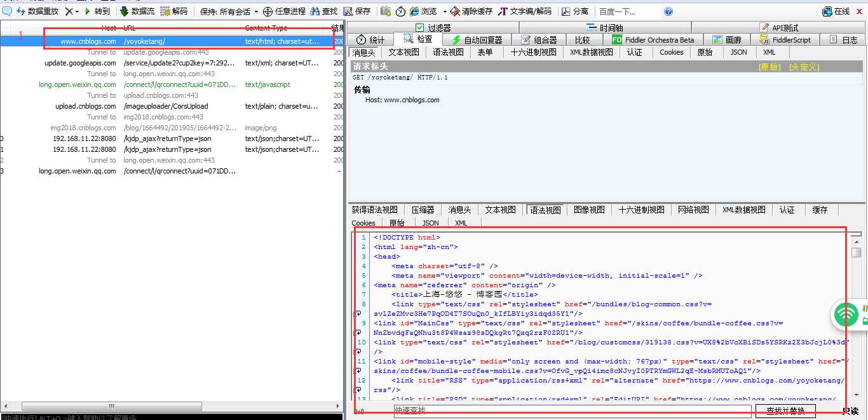Click the comment bubble icon in toolbar
The height and width of the screenshot is (420, 868).
click(x=7, y=11)
